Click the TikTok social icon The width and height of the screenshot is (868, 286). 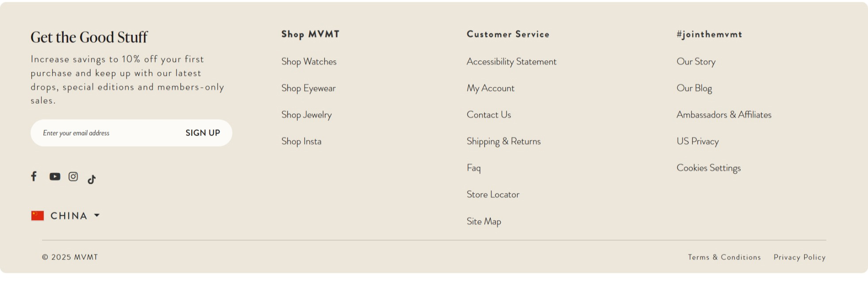pos(92,179)
